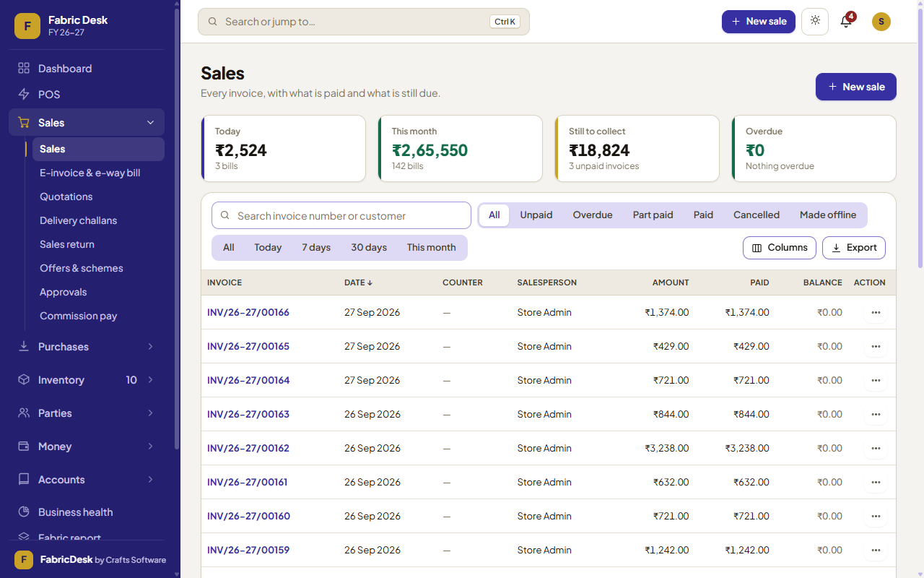The width and height of the screenshot is (924, 578).
Task: Click New sale button beside Sales heading
Action: click(x=856, y=87)
